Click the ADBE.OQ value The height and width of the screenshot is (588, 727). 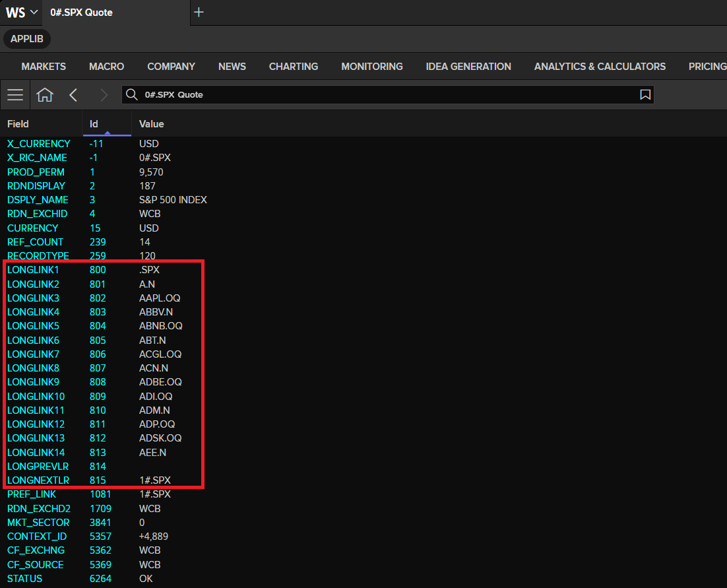coord(160,382)
